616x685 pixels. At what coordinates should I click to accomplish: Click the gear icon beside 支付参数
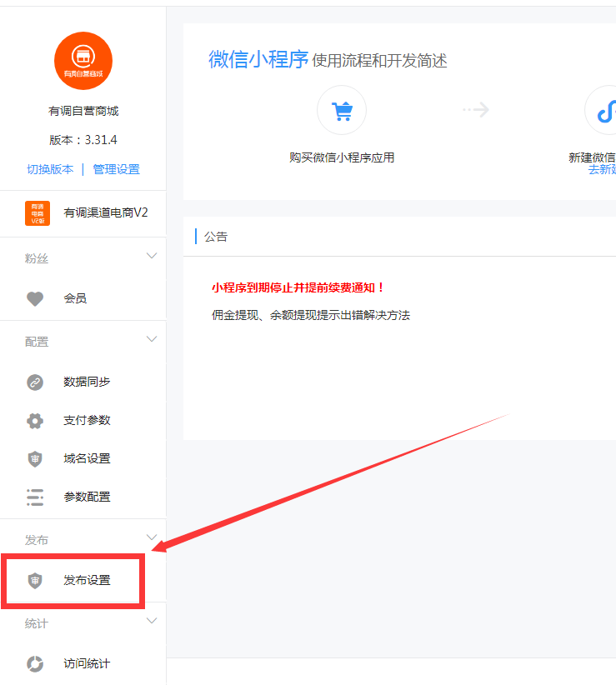click(x=35, y=421)
